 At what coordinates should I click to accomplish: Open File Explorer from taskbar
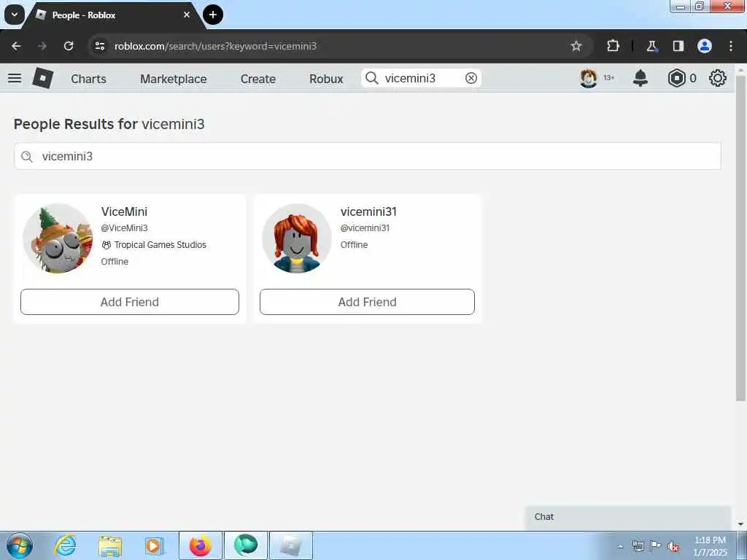coord(110,545)
